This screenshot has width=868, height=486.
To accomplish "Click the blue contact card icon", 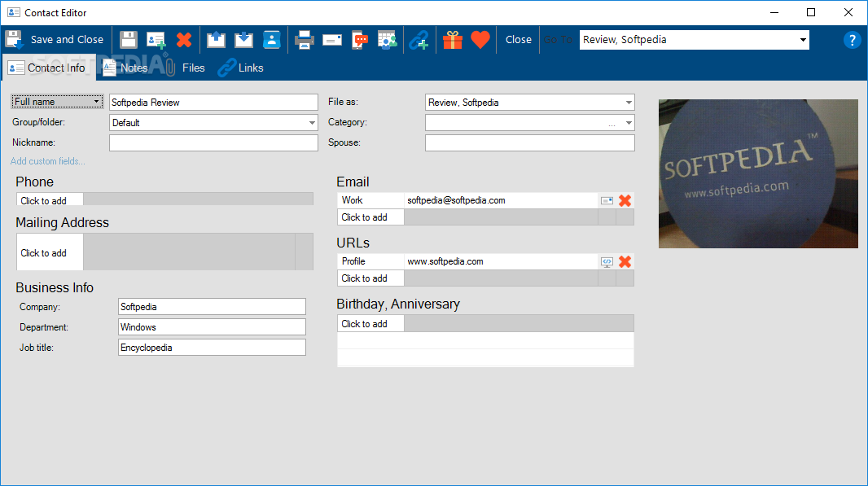I will tap(271, 40).
